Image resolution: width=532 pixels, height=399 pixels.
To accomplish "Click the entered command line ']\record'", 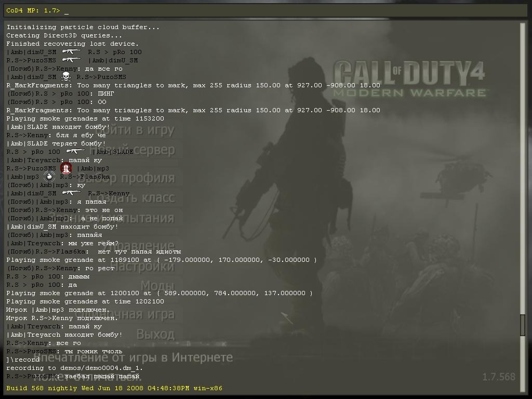I will pos(23,360).
